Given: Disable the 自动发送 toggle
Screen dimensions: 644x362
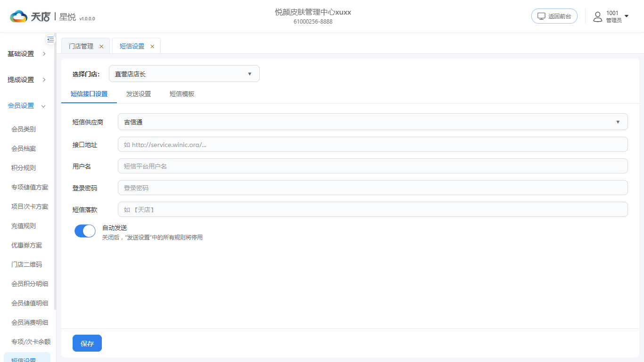Looking at the screenshot, I should coord(85,231).
